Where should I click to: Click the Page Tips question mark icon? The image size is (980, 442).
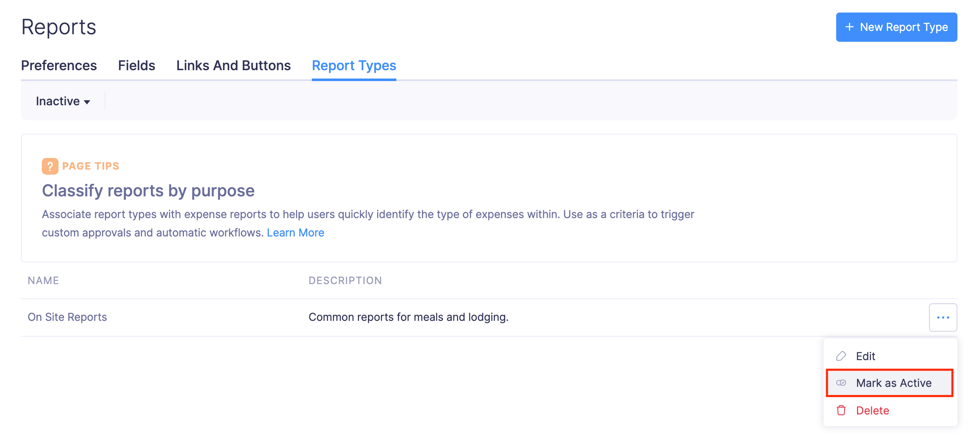(50, 165)
